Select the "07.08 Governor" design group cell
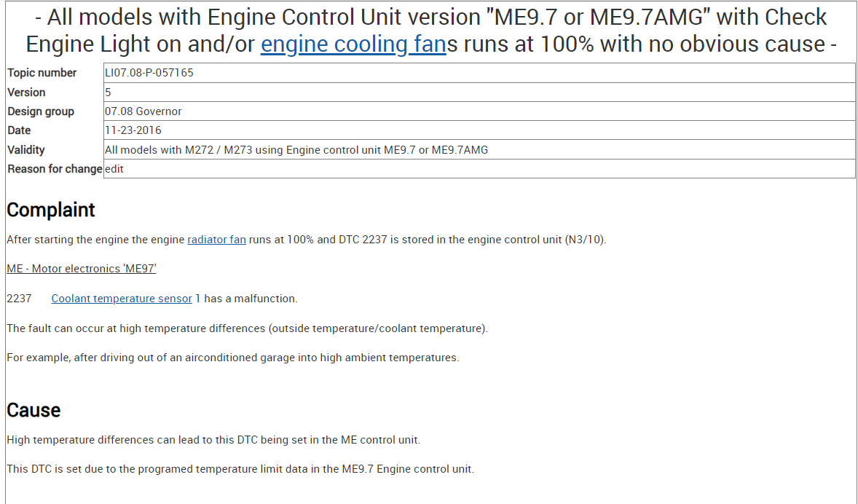858x504 pixels. (143, 111)
